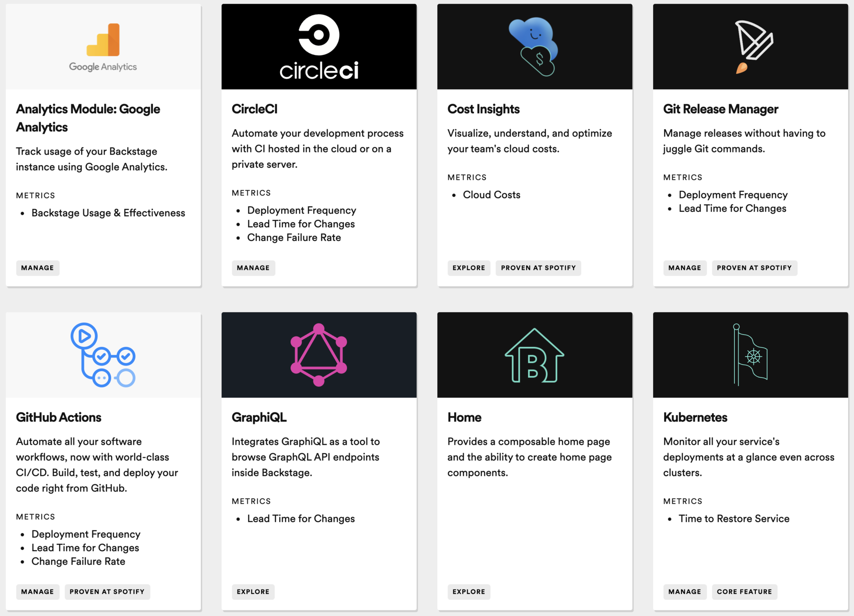The width and height of the screenshot is (854, 616).
Task: Select CircleCI's Lead Time for Changes metric
Action: 301,224
